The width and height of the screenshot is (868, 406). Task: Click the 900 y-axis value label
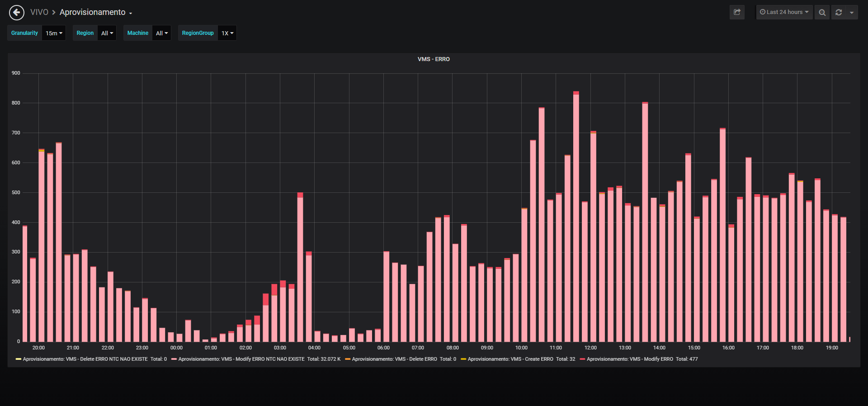point(16,73)
